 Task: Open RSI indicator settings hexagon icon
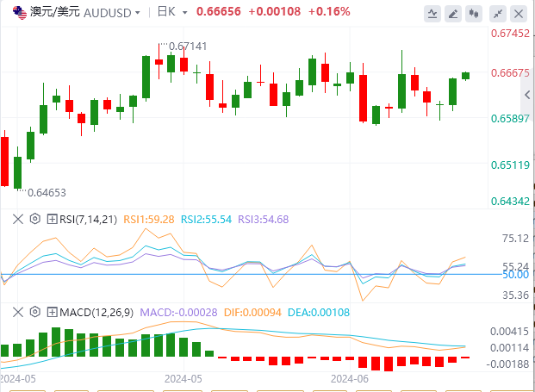34,219
